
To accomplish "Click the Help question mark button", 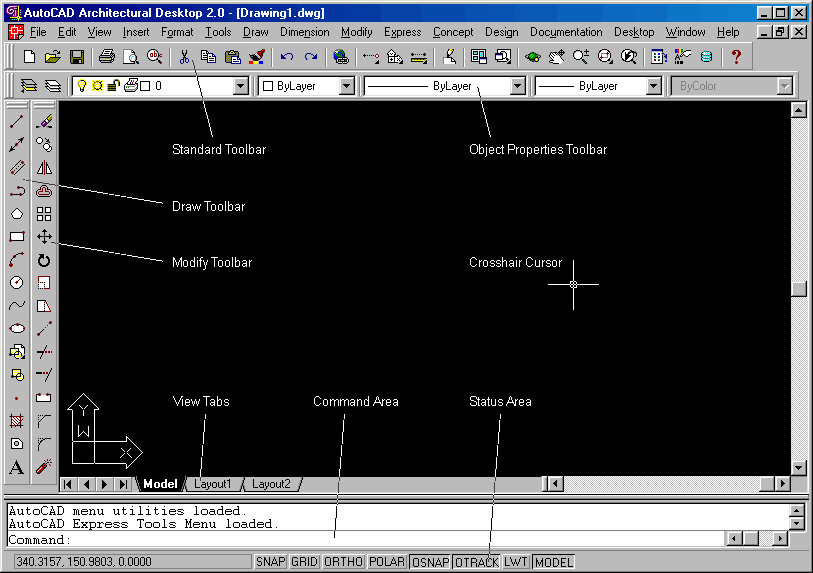I will coord(736,57).
